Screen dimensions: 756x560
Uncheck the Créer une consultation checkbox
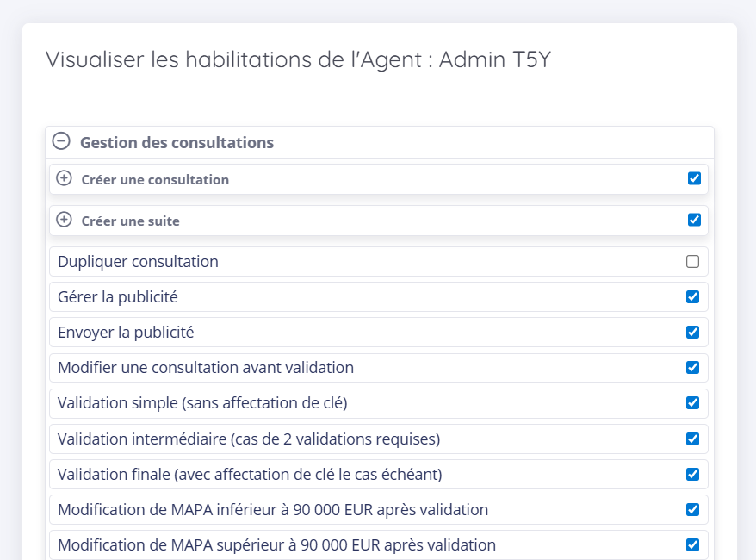[694, 178]
